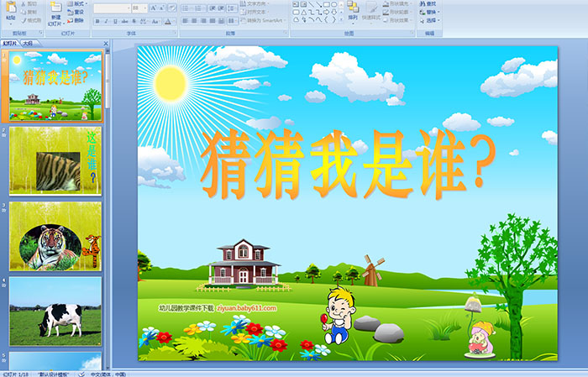588x377 pixels.
Task: Select slide 3 tiger photo thumbnail
Action: pos(55,236)
